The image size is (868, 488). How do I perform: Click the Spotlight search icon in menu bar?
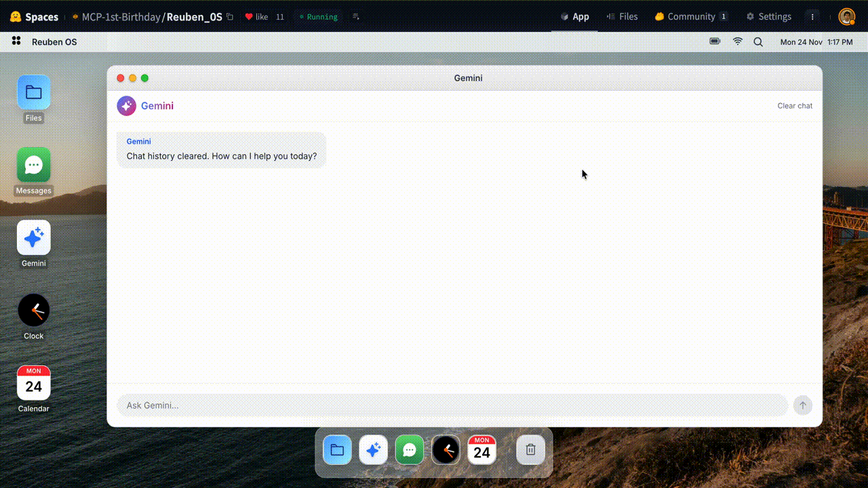(x=758, y=42)
